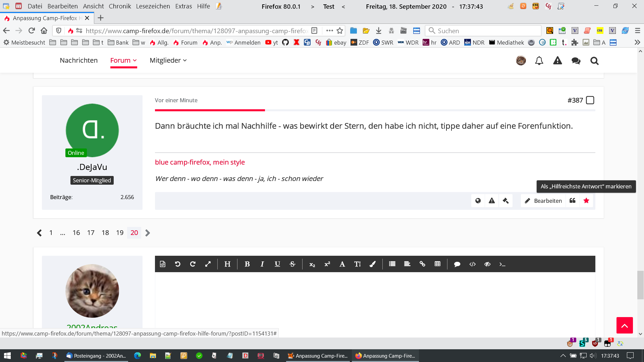Click the conversations speech bubbles icon
Viewport: 644px width, 362px height.
click(576, 61)
